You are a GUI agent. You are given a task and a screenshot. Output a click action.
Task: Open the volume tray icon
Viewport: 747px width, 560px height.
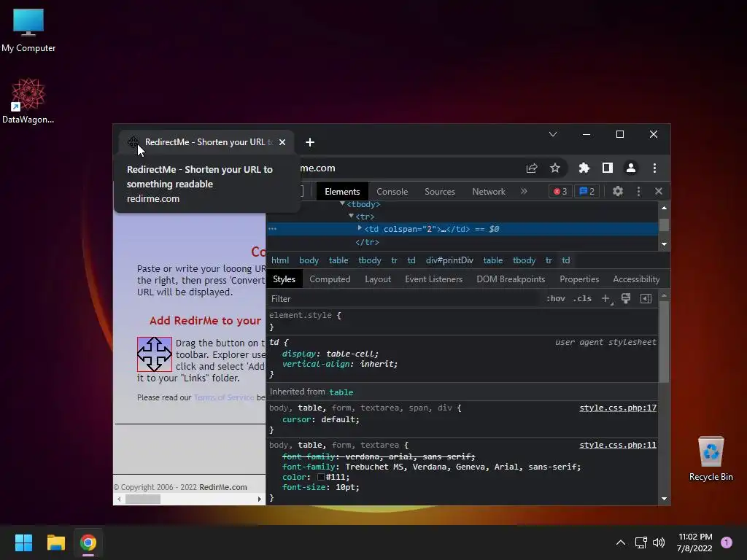click(x=659, y=542)
